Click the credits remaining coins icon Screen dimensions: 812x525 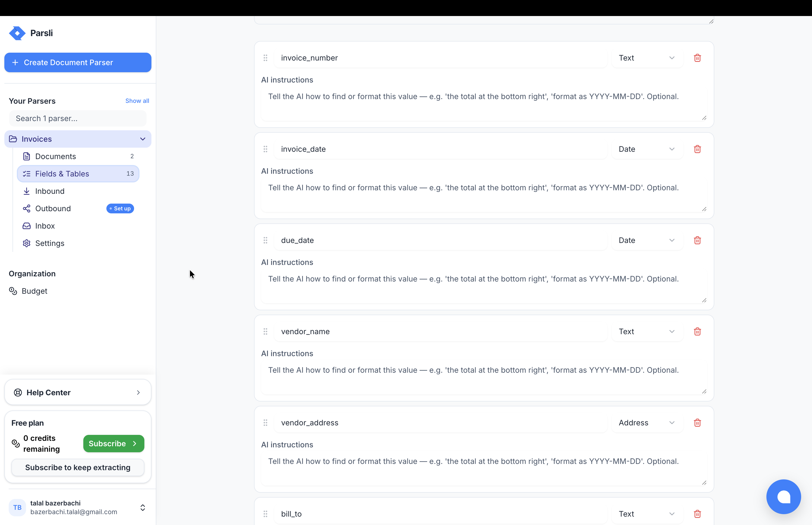point(16,444)
